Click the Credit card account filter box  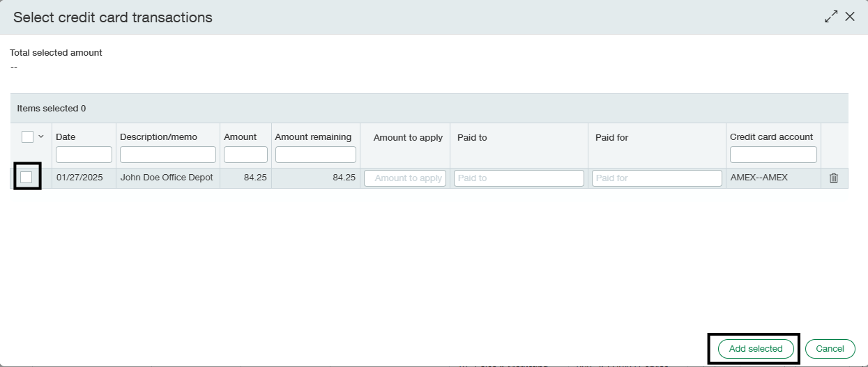click(x=773, y=155)
